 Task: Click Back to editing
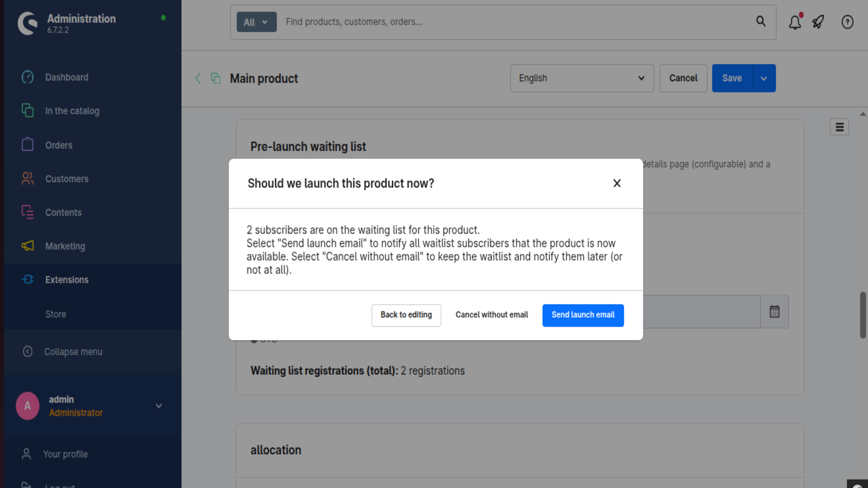406,315
